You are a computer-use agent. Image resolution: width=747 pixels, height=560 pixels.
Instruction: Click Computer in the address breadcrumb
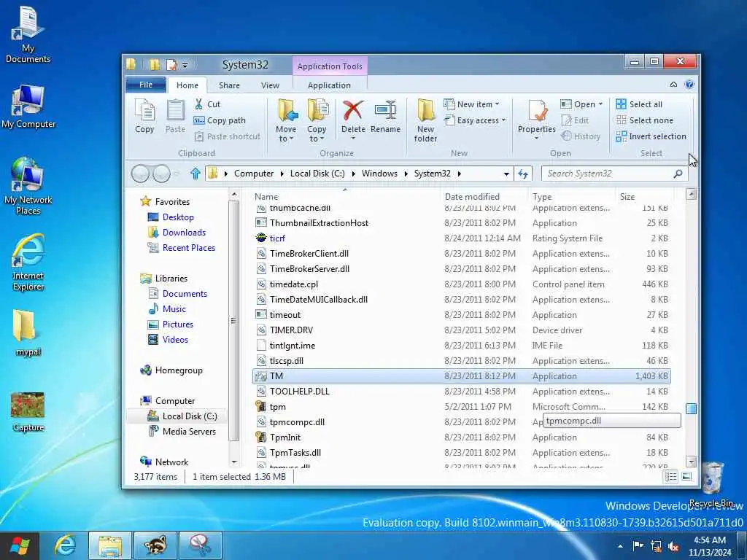(x=254, y=174)
